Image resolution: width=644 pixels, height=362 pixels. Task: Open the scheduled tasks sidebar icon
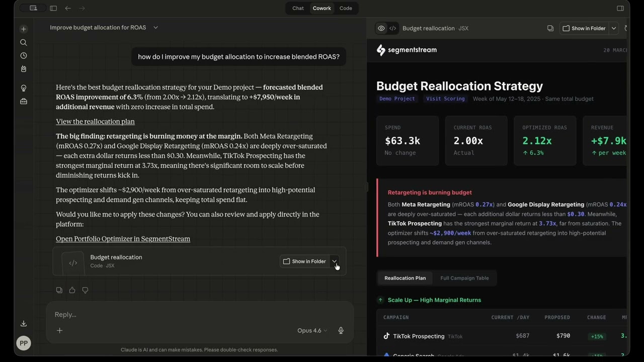pos(24,69)
